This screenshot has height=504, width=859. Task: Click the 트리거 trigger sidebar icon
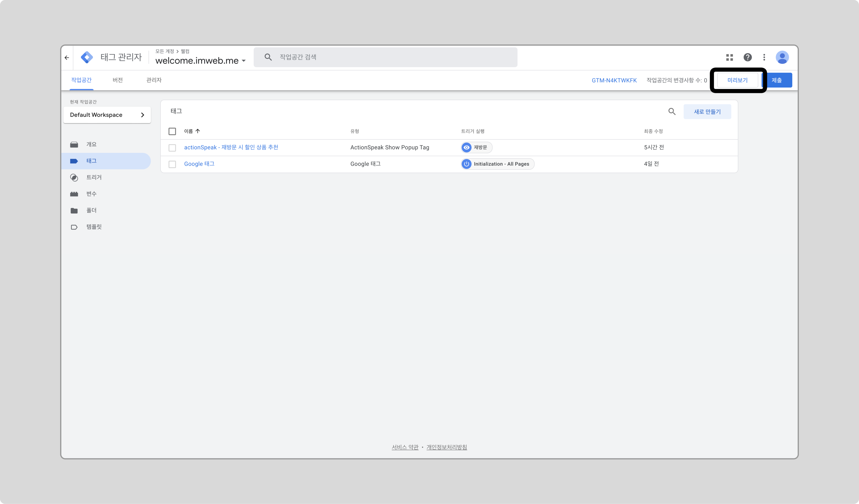(74, 178)
